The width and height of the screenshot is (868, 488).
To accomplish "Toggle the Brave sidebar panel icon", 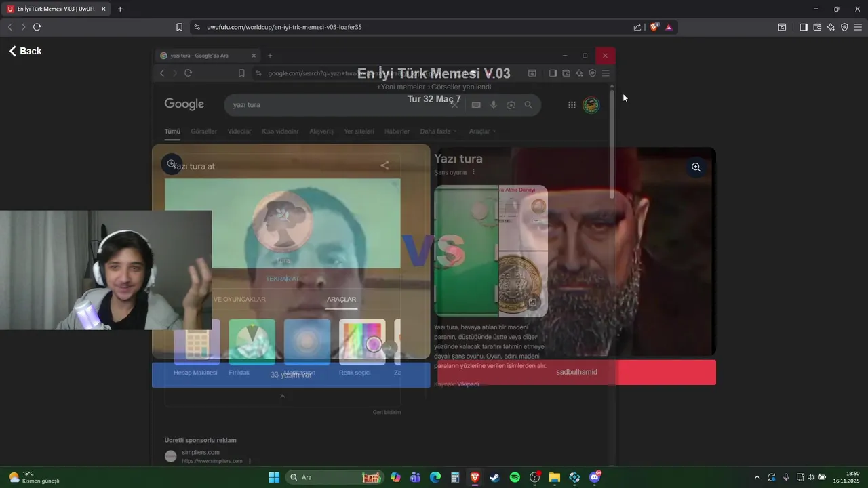I will tap(804, 27).
